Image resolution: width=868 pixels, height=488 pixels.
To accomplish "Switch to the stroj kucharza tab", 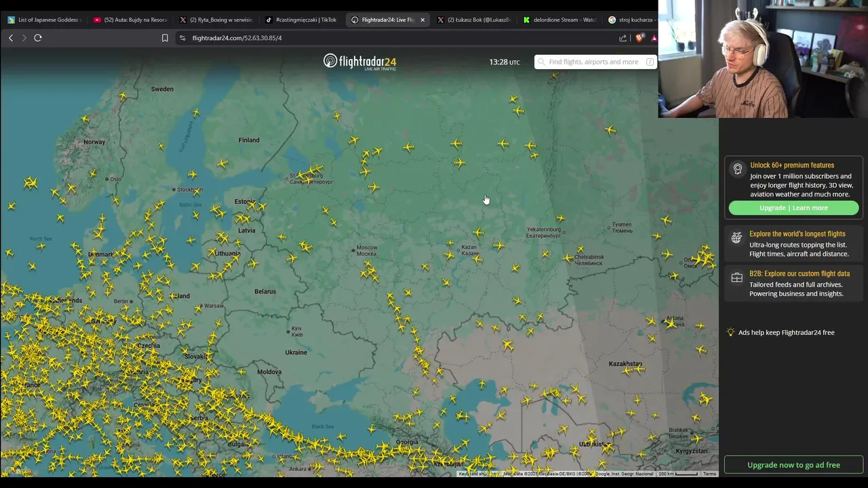I will [x=631, y=20].
